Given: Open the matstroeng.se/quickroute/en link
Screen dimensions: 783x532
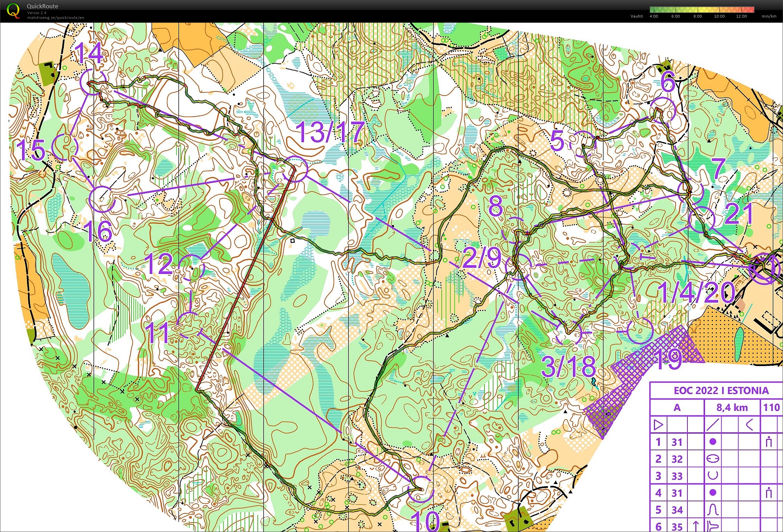Looking at the screenshot, I should point(56,18).
